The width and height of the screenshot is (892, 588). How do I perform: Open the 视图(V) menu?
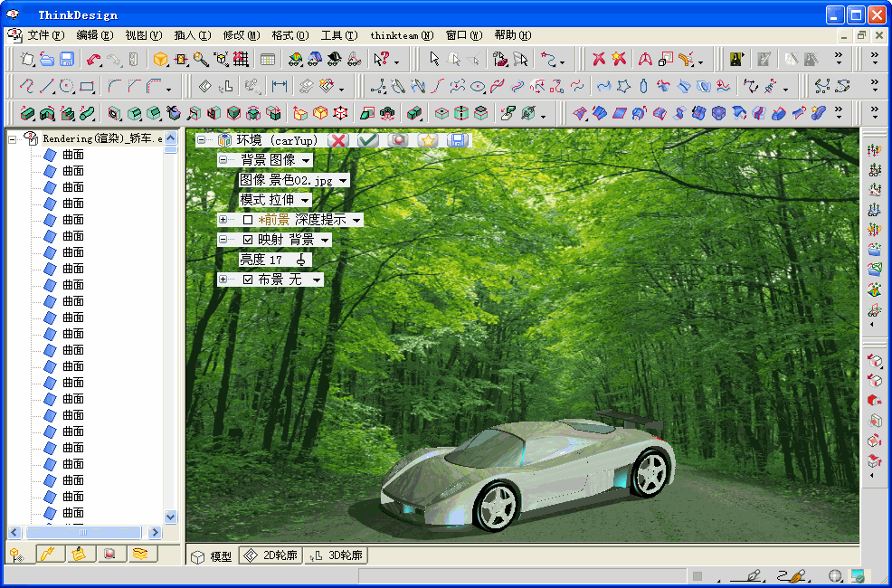pyautogui.click(x=143, y=35)
